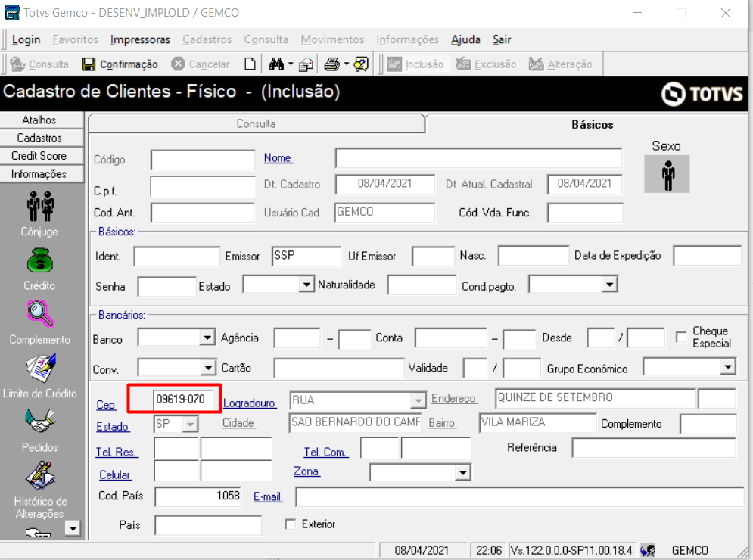The width and height of the screenshot is (753, 560).
Task: Open the Crédito money bag icon
Action: coord(40,260)
